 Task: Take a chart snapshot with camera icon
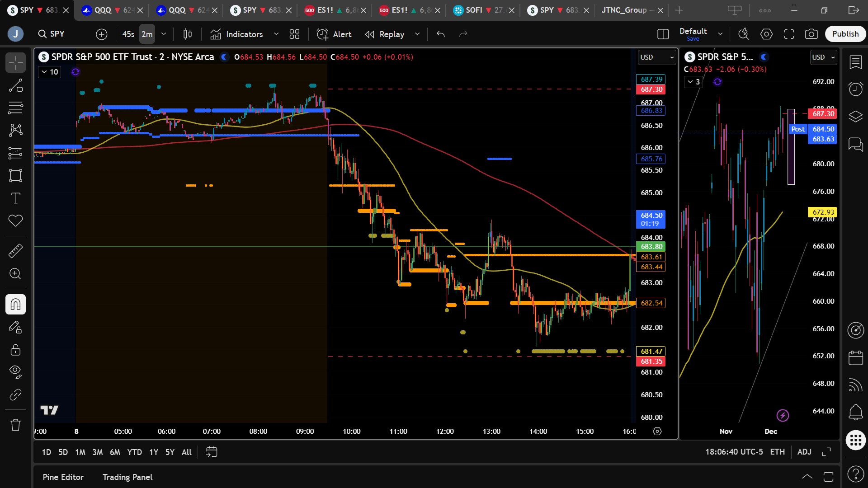(811, 34)
